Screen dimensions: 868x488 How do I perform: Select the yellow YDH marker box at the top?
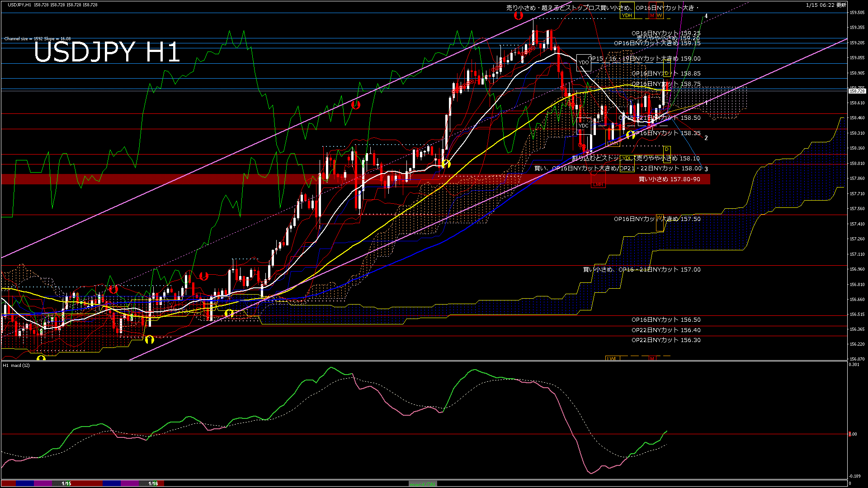(627, 16)
